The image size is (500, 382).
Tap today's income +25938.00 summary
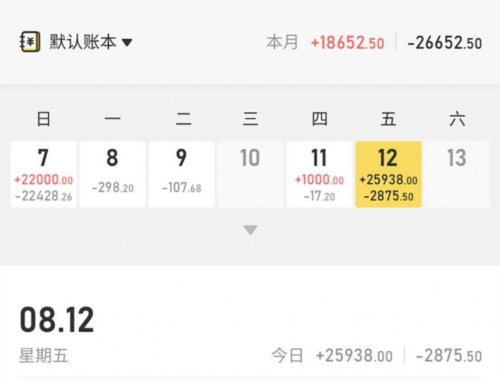pyautogui.click(x=354, y=355)
